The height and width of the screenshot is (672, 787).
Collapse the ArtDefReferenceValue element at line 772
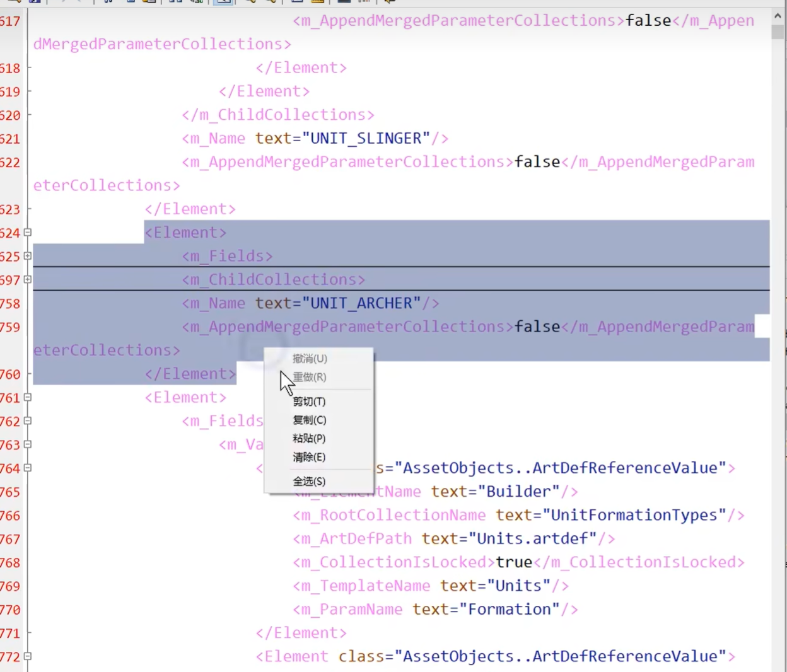click(27, 656)
